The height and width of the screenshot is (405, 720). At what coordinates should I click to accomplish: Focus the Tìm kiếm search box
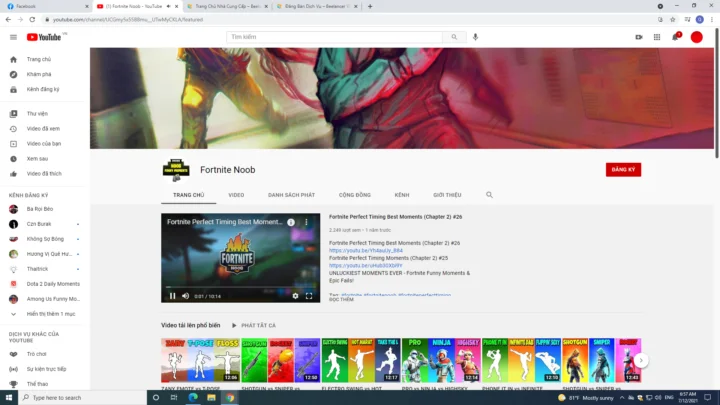point(334,37)
